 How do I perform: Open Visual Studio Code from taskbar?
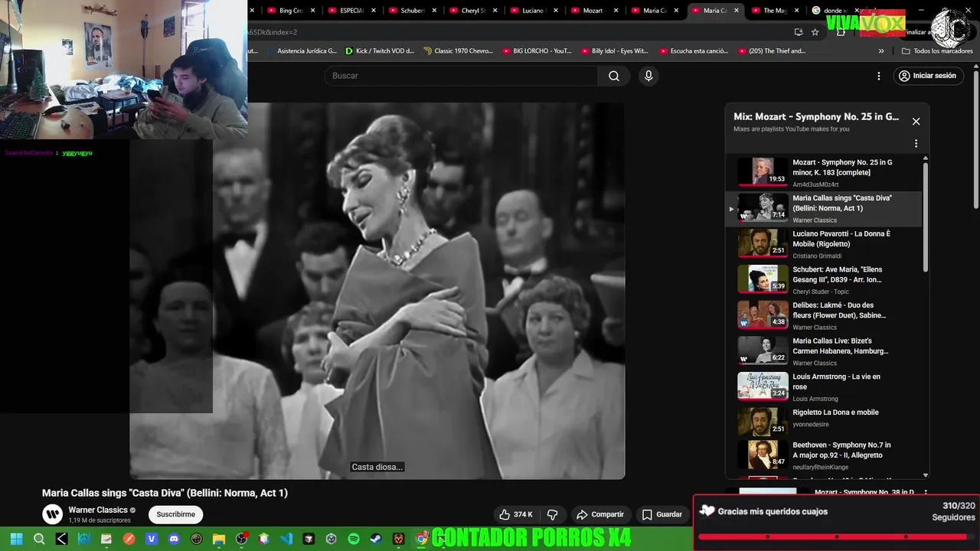[286, 540]
